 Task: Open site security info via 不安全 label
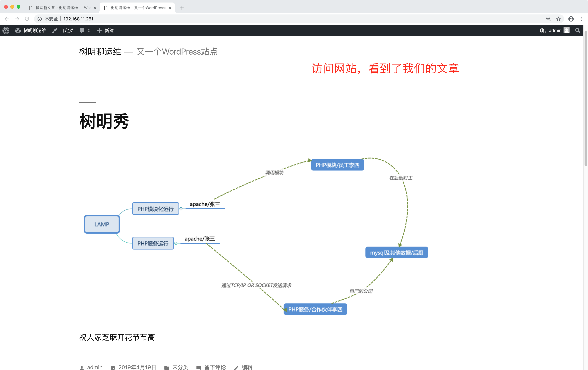click(x=51, y=19)
